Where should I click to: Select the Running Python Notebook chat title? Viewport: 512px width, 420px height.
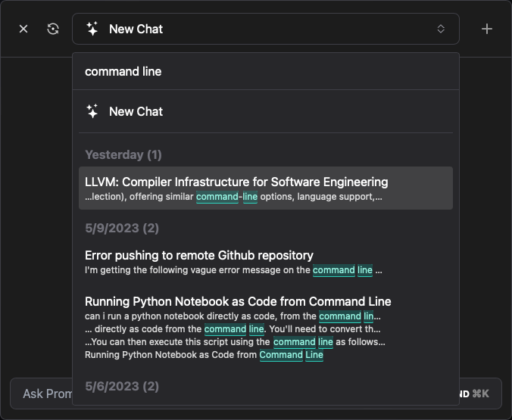pos(238,301)
